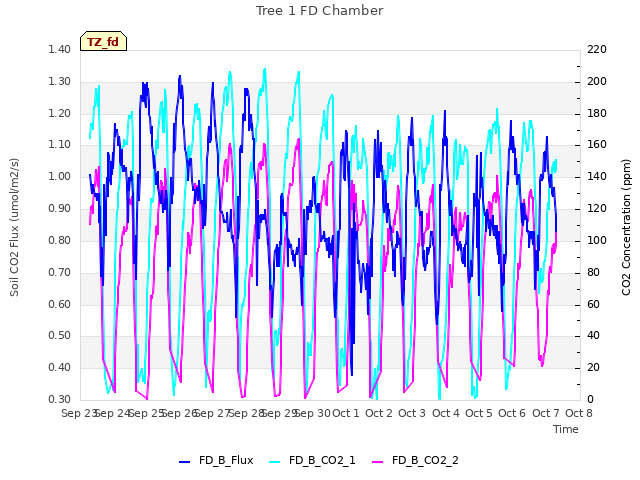This screenshot has height=480, width=640.
Task: Toggle FD_B_CO2_1 series in legend
Action: point(312,460)
